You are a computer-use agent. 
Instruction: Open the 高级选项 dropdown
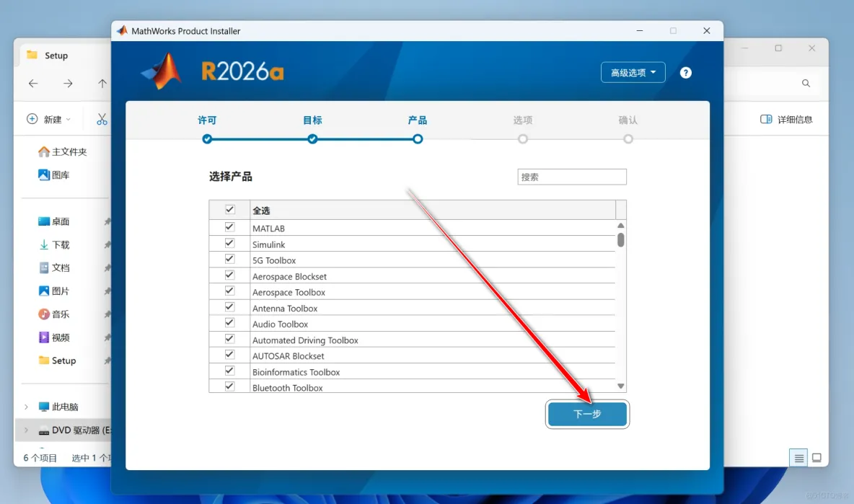pyautogui.click(x=633, y=72)
